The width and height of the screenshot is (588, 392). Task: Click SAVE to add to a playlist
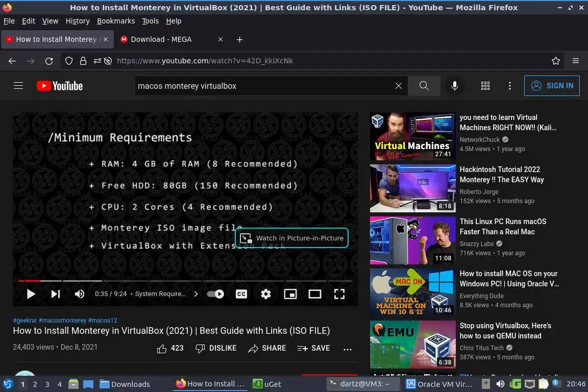pos(313,349)
